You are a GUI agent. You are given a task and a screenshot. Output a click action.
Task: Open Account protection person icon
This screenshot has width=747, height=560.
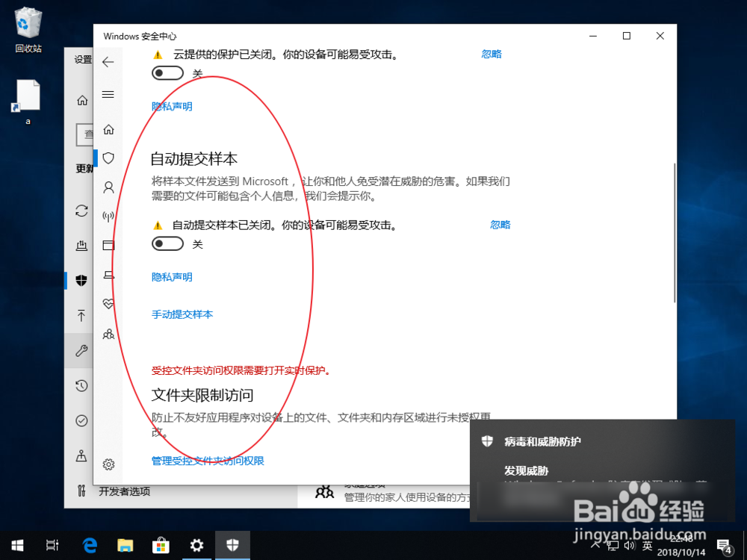(x=108, y=187)
